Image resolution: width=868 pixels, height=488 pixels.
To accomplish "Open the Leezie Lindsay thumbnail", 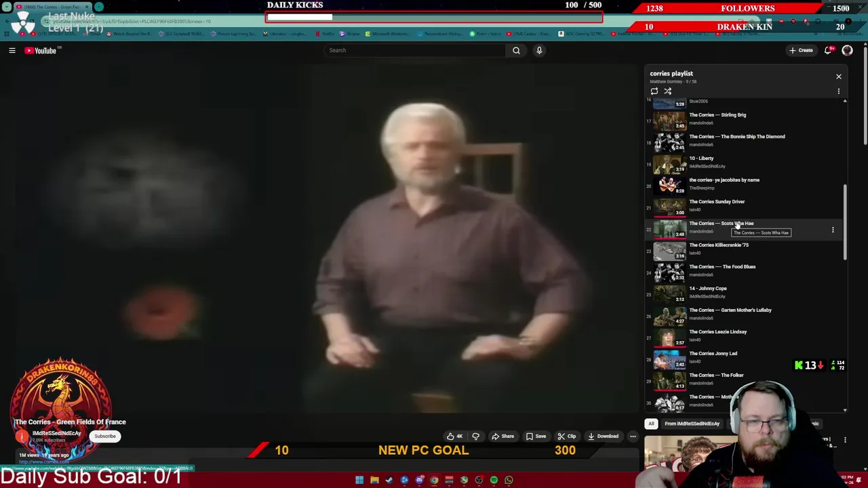I will [669, 338].
